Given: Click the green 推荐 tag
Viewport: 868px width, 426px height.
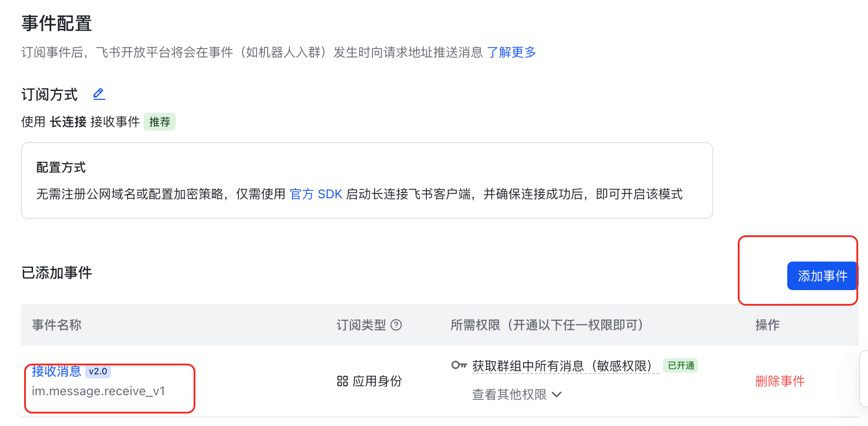Looking at the screenshot, I should tap(160, 122).
